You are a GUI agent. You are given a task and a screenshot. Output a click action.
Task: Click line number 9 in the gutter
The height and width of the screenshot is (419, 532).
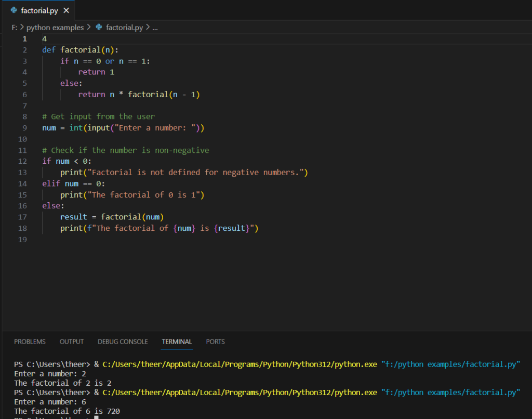click(24, 128)
